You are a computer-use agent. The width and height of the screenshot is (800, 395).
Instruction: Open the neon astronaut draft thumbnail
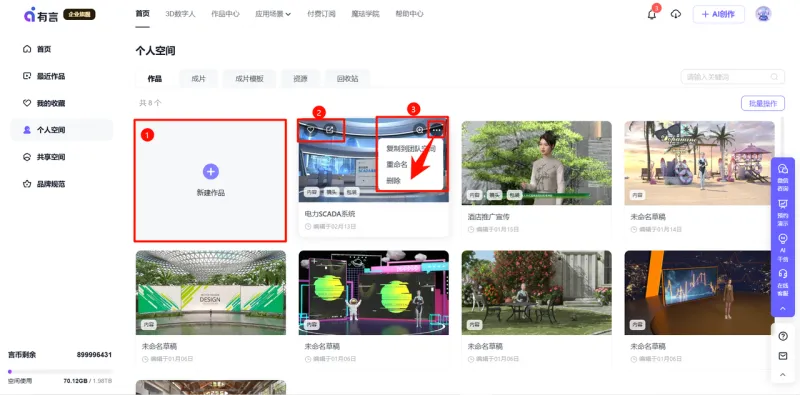pos(373,292)
